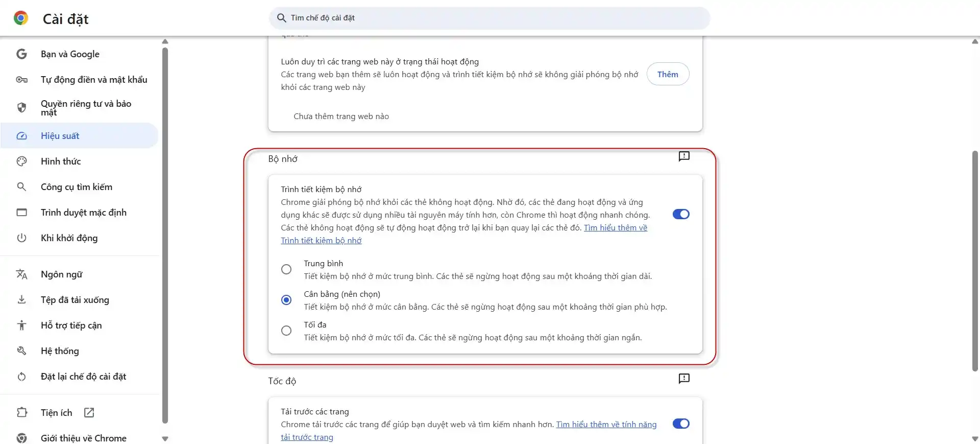This screenshot has height=444, width=980.
Task: Click the Hiệu suất speedometer icon
Action: coord(21,136)
